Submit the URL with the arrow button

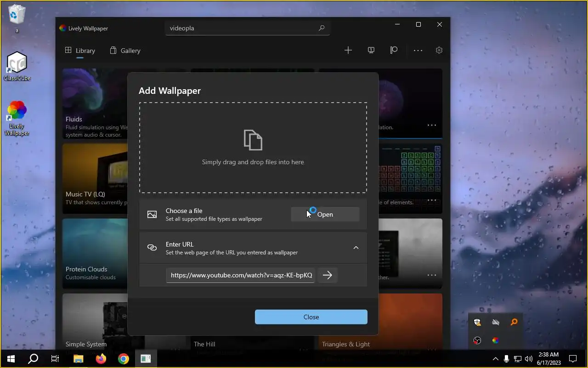[328, 275]
